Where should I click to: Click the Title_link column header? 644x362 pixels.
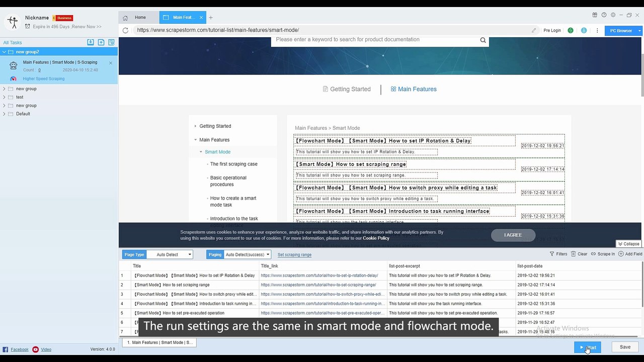(x=324, y=266)
